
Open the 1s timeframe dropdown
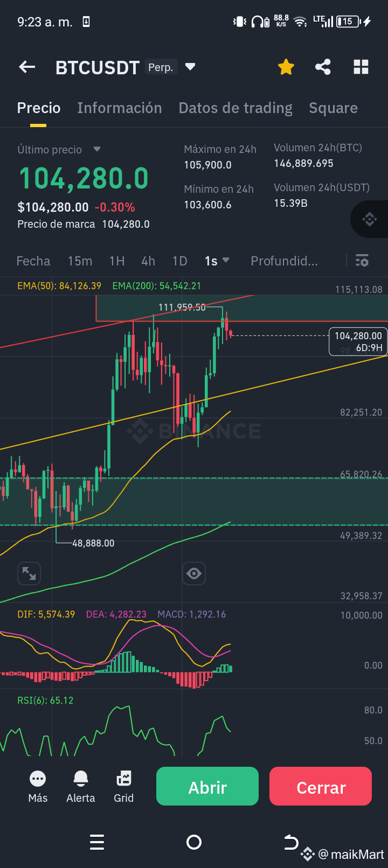pyautogui.click(x=217, y=261)
